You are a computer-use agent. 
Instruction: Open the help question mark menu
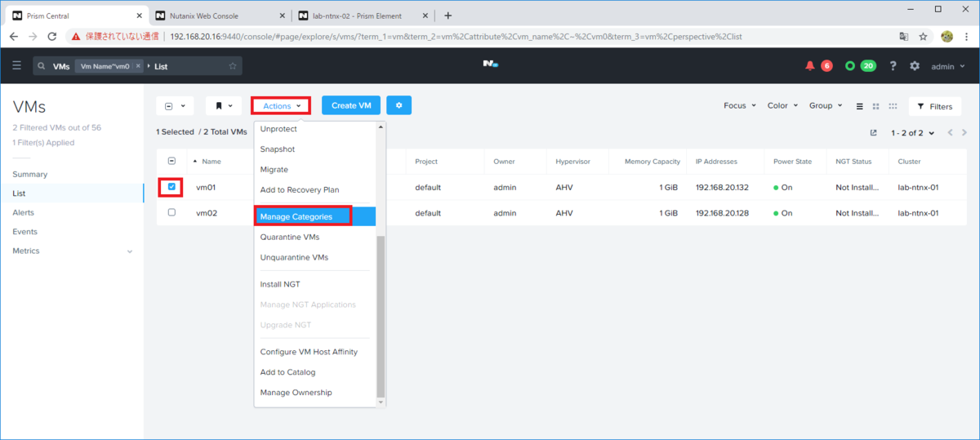[893, 66]
